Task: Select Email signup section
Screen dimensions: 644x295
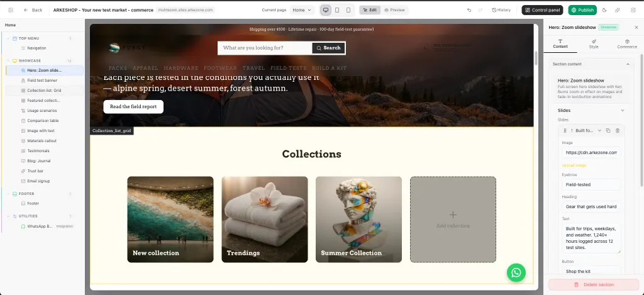Action: pyautogui.click(x=45, y=181)
